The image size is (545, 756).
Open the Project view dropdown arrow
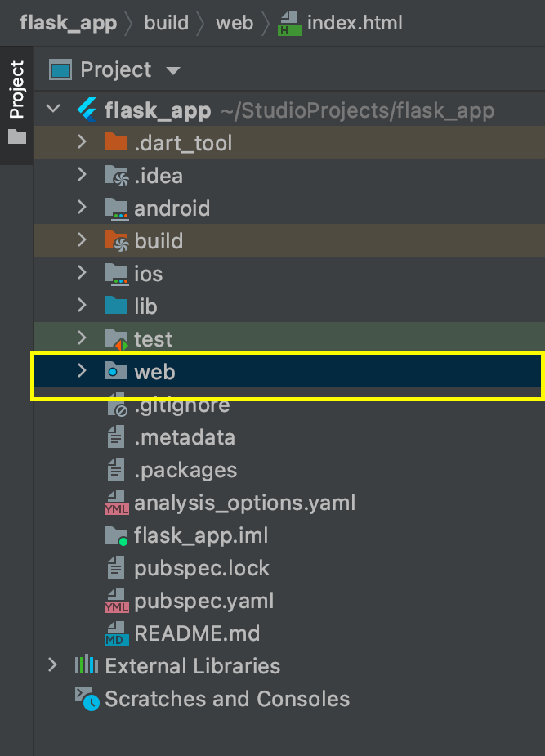173,71
